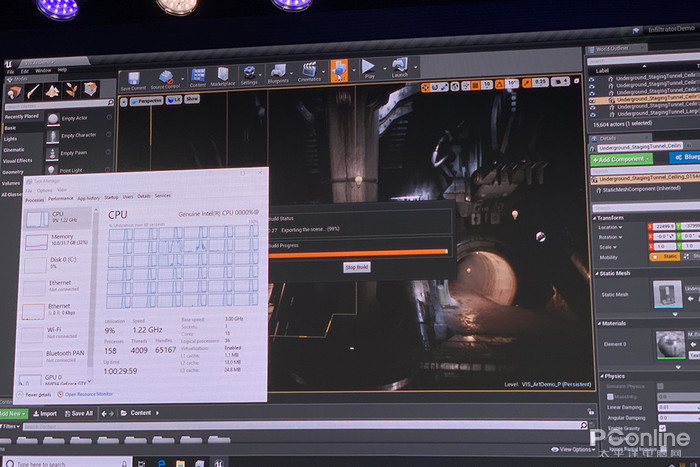Open the Window menu in Unreal Editor
The height and width of the screenshot is (467, 700).
(42, 70)
